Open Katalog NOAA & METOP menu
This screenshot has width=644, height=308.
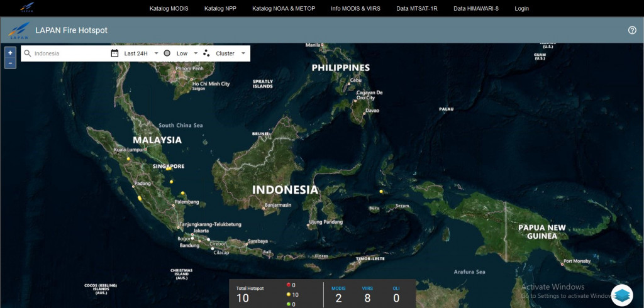click(284, 8)
